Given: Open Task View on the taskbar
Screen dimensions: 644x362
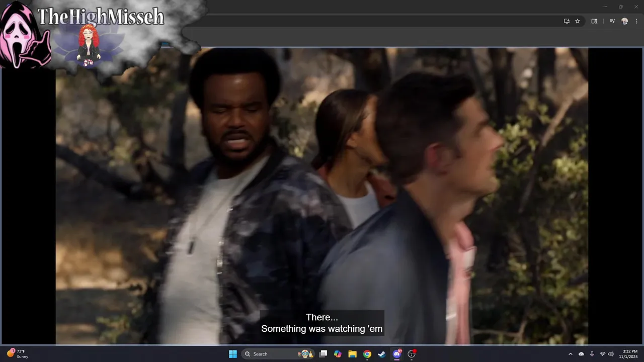Looking at the screenshot, I should pyautogui.click(x=324, y=354).
